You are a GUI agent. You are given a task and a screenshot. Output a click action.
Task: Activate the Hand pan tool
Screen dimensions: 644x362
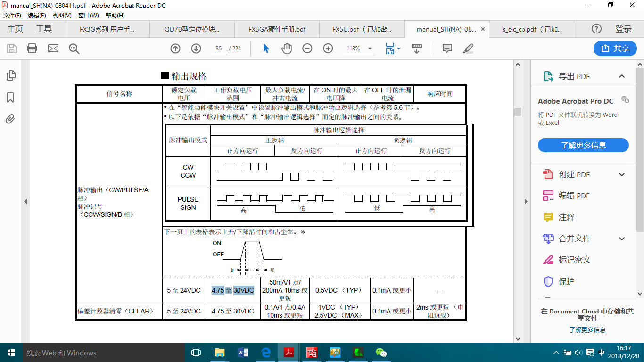click(287, 49)
